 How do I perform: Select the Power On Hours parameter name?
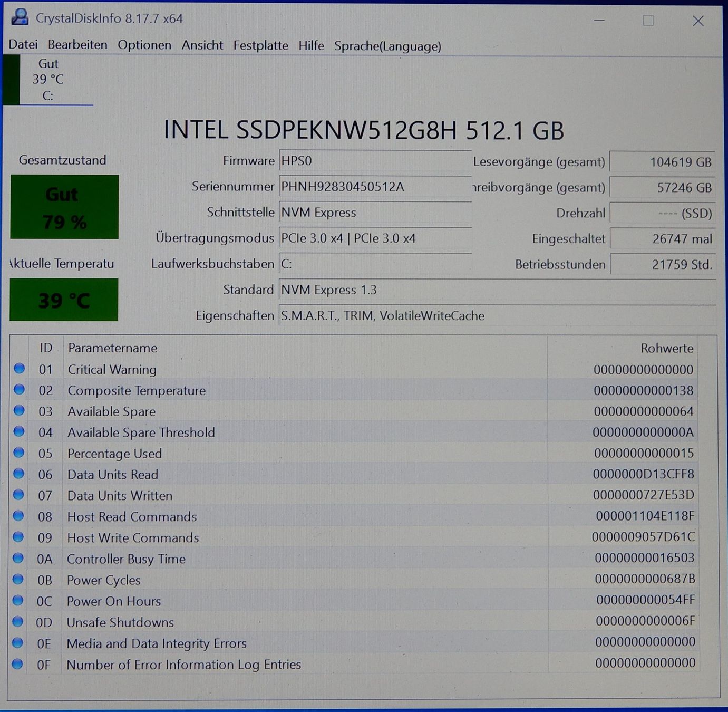tap(114, 601)
